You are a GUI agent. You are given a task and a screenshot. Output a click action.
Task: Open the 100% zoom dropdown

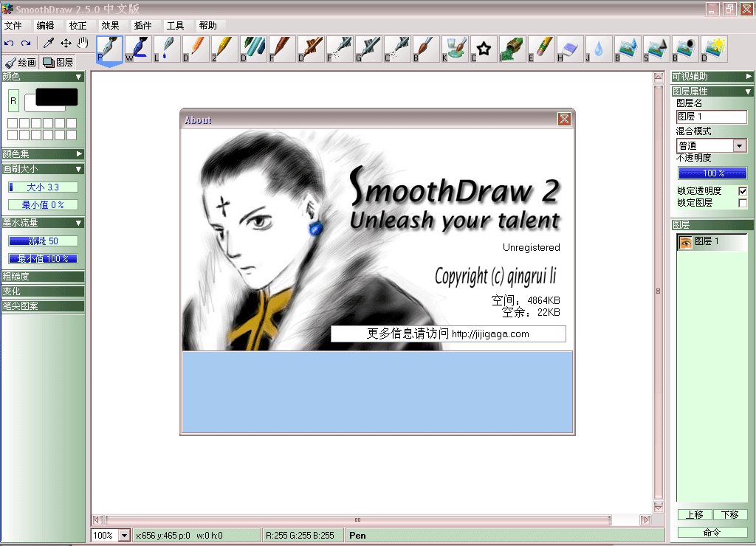click(x=124, y=535)
